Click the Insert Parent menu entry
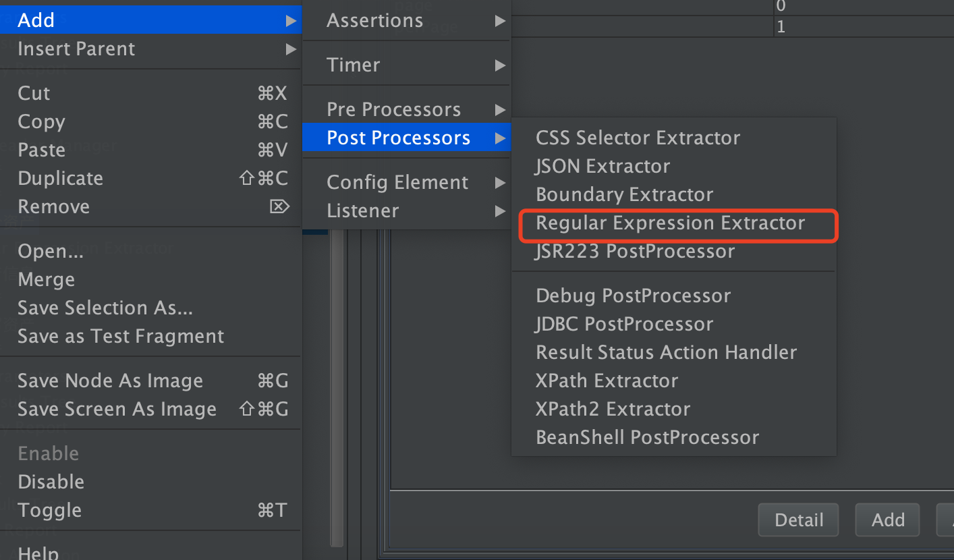 (76, 49)
